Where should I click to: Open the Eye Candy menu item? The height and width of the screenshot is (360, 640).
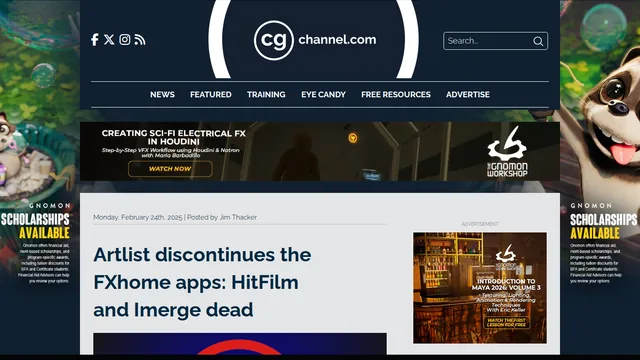coord(323,95)
